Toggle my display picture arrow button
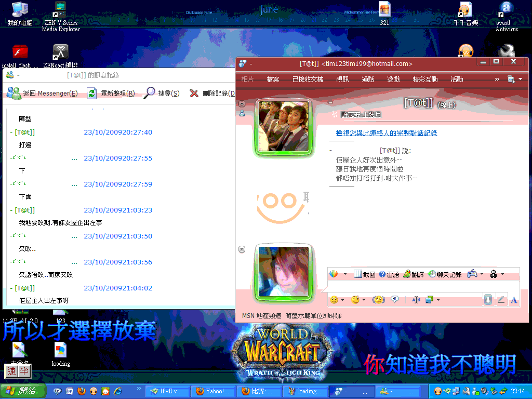 [x=242, y=249]
